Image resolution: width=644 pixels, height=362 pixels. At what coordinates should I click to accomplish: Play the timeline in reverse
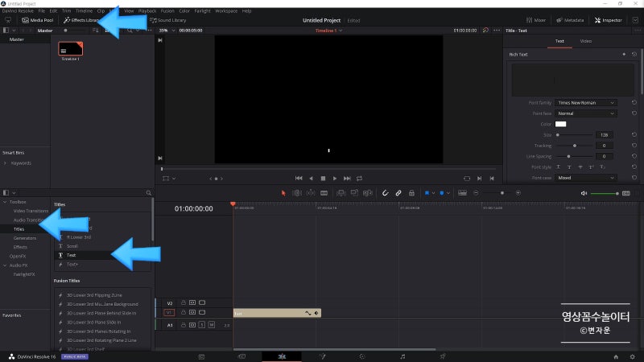coord(311,178)
